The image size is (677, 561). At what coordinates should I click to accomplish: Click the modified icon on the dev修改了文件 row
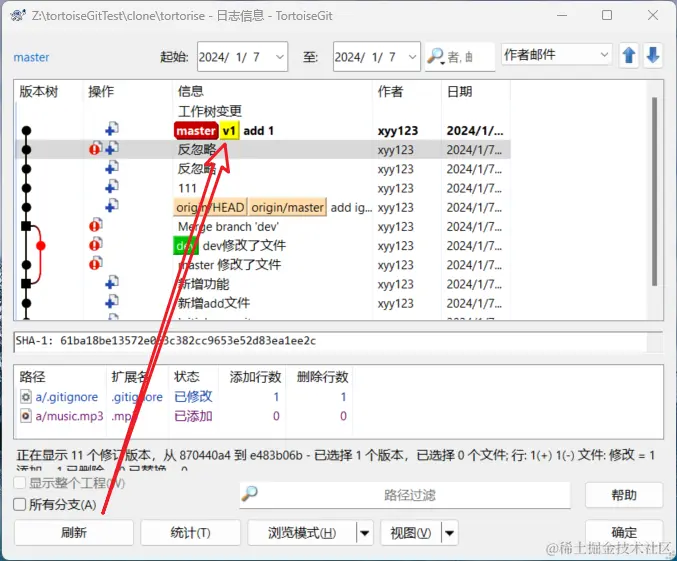(x=95, y=245)
